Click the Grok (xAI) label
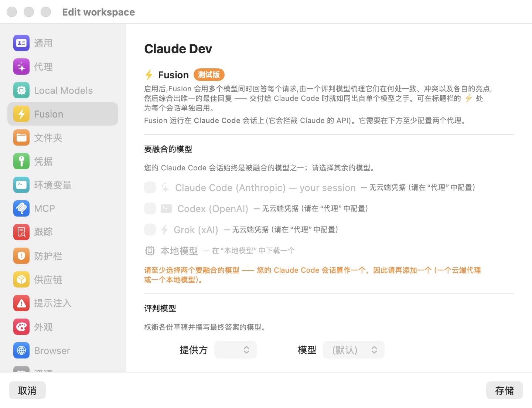Image resolution: width=532 pixels, height=408 pixels. [196, 230]
